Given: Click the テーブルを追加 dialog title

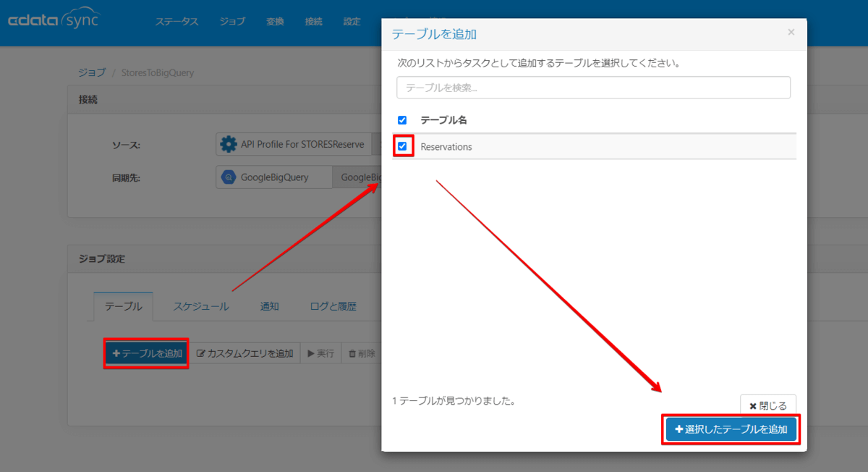Looking at the screenshot, I should click(x=434, y=34).
